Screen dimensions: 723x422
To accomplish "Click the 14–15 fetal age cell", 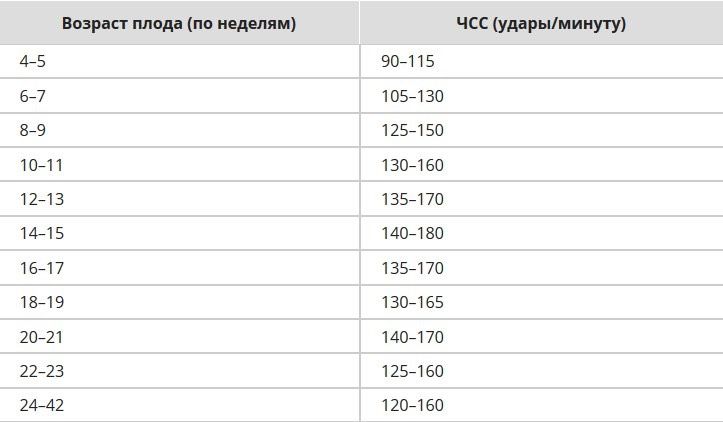I will click(41, 234).
